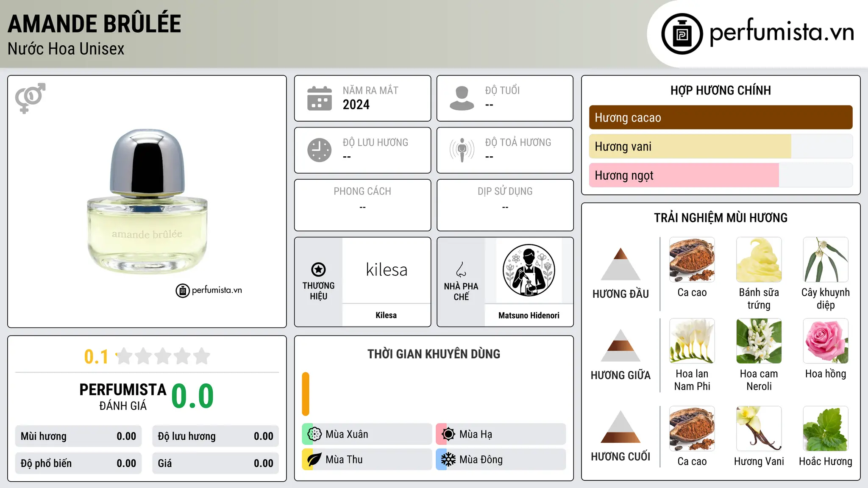Viewport: 868px width, 488px height.
Task: Select the Hương Vani note thumbnail
Action: pos(759,429)
